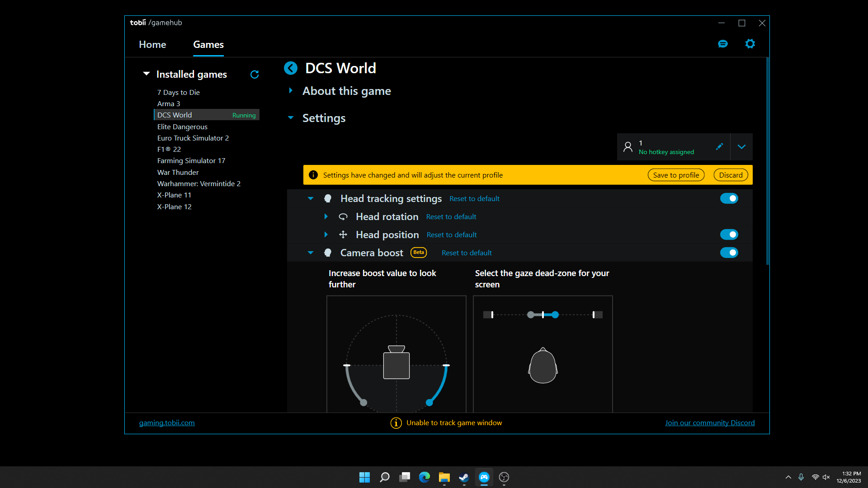Collapse Head tracking settings group
868x488 pixels.
point(311,198)
